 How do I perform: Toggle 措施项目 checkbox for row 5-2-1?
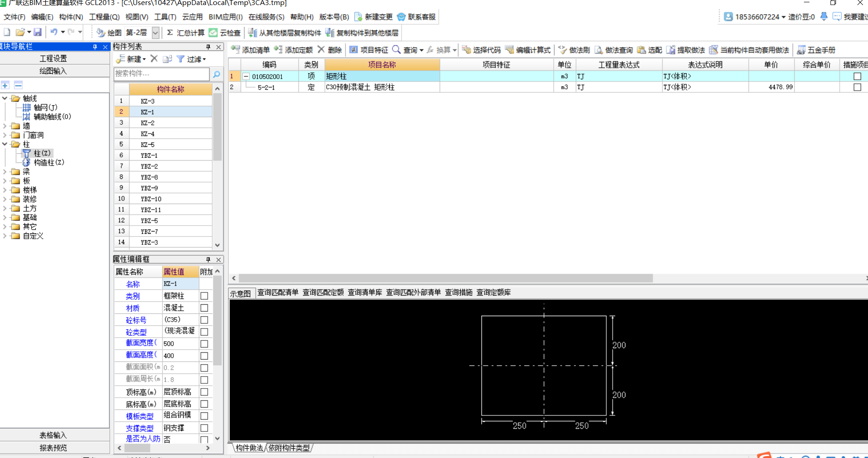coord(857,87)
